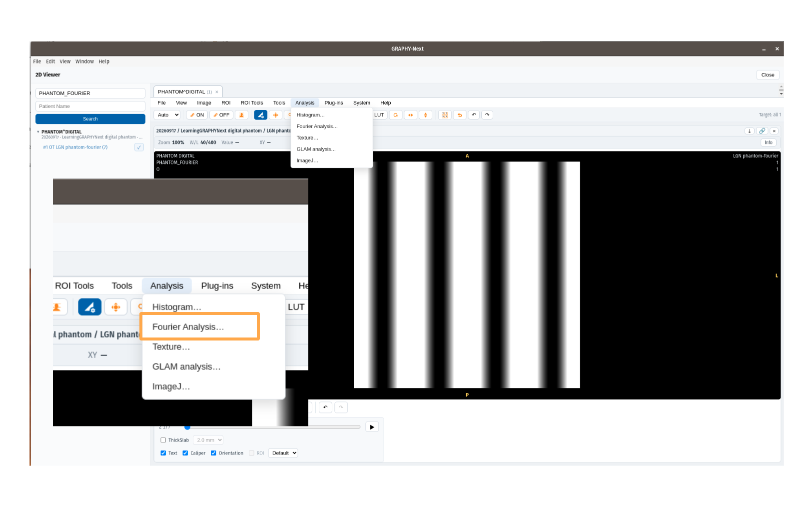Viewport: 812px width, 506px height.
Task: Click the vertical flip arrows icon
Action: pos(425,115)
